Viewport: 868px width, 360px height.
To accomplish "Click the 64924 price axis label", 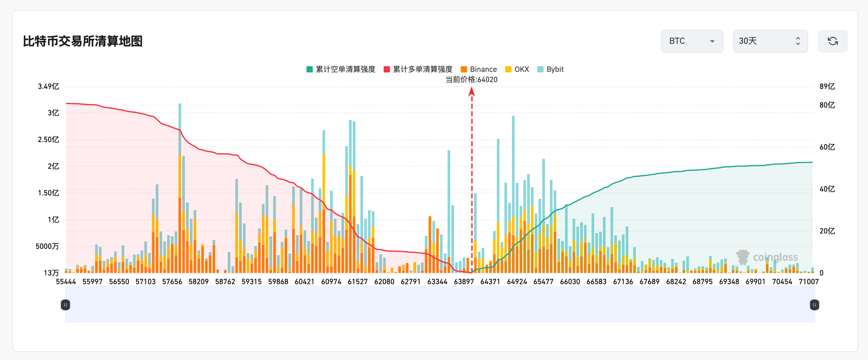I will (x=517, y=281).
